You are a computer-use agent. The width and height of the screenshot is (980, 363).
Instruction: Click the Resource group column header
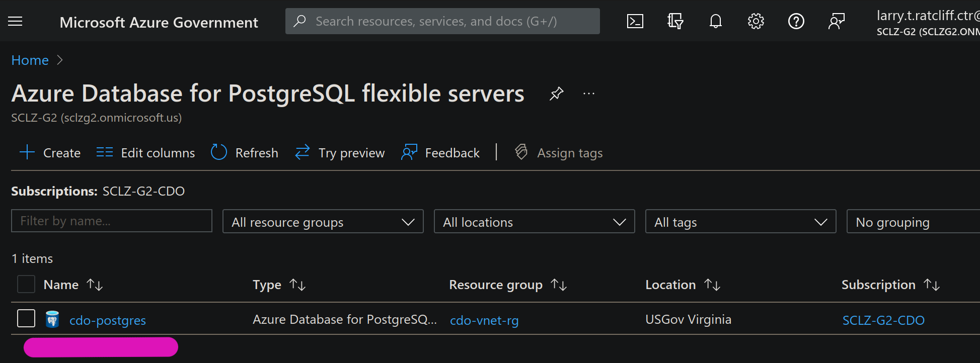[496, 285]
